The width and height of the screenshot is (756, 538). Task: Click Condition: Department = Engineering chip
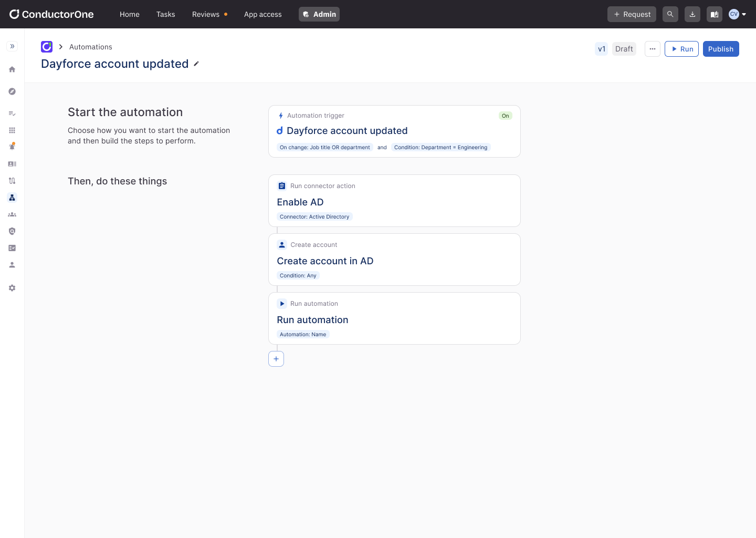[441, 147]
